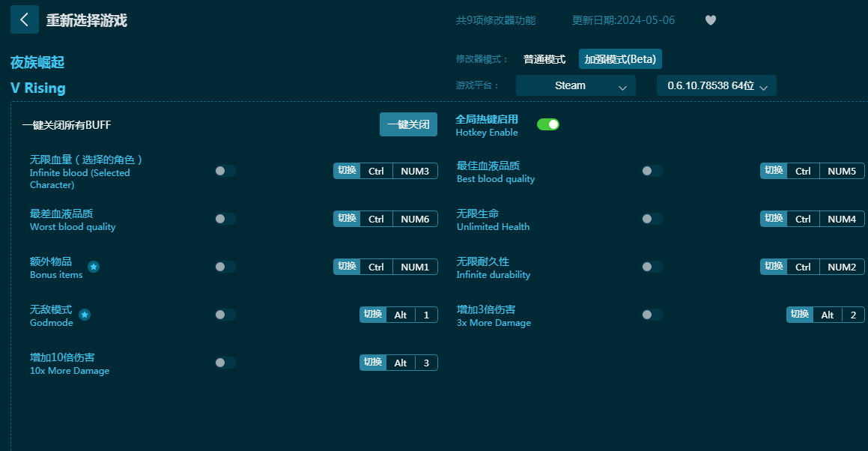Click the heart favorite icon
The height and width of the screenshot is (451, 868).
[711, 20]
